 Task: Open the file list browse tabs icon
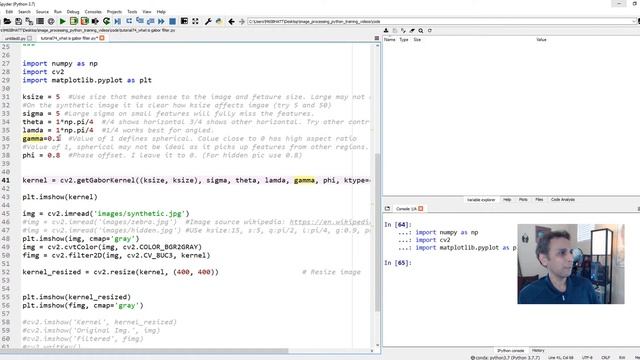pos(40,21)
